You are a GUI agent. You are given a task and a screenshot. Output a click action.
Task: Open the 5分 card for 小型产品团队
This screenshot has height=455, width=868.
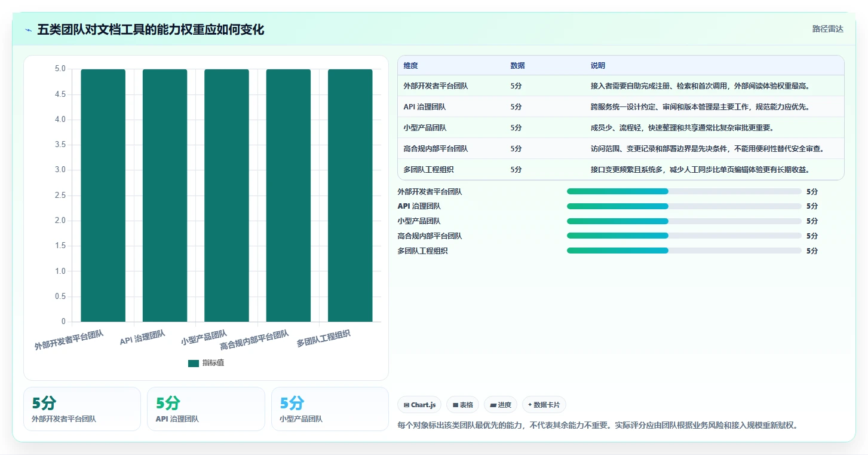tap(330, 409)
